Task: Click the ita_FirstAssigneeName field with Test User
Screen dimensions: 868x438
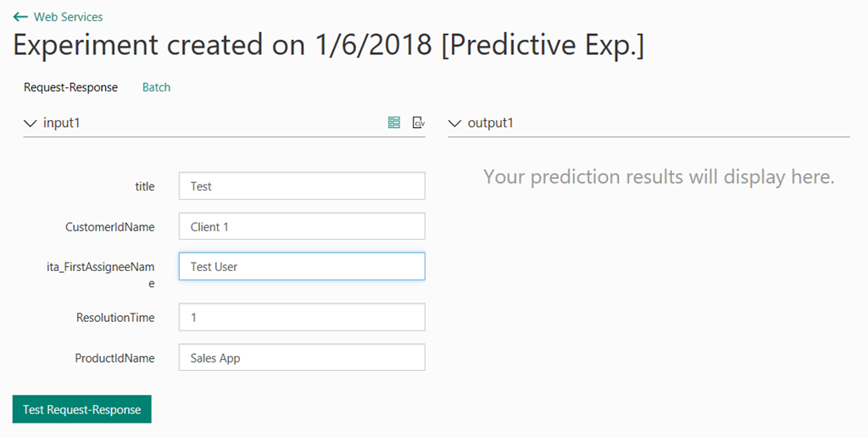Action: [x=302, y=267]
